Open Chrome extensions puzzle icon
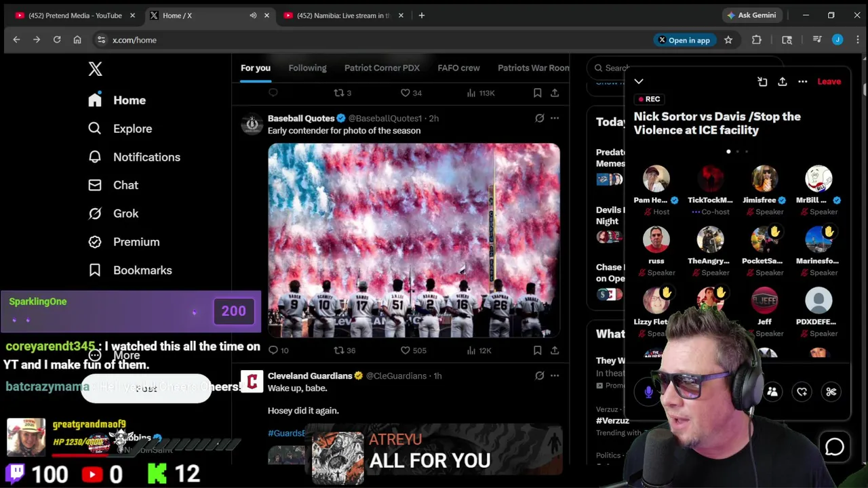The width and height of the screenshot is (868, 488). (x=757, y=40)
